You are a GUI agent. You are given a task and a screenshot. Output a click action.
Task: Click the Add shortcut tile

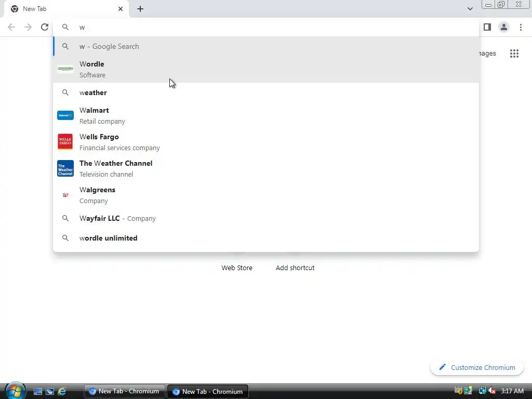295,268
